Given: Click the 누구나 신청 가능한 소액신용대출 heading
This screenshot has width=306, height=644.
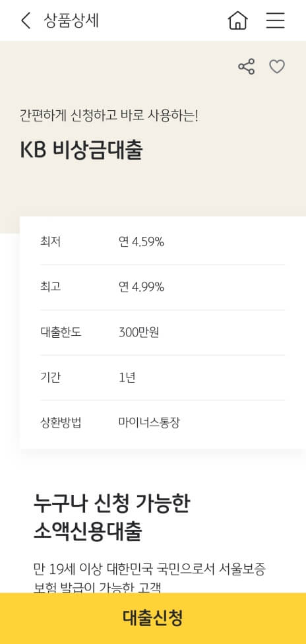Looking at the screenshot, I should tap(111, 517).
